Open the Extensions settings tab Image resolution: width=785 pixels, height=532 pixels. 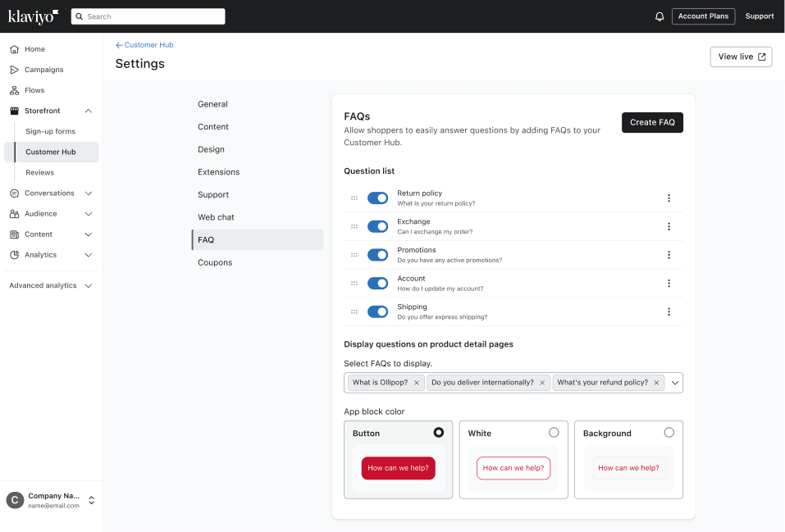pyautogui.click(x=258, y=171)
